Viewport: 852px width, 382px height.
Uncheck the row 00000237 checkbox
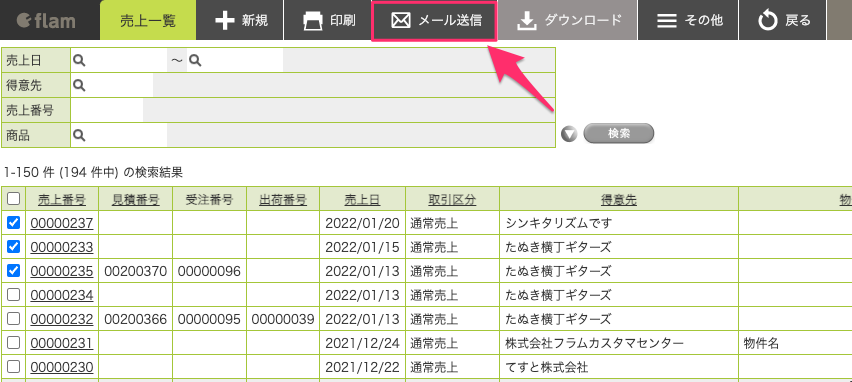coord(14,222)
